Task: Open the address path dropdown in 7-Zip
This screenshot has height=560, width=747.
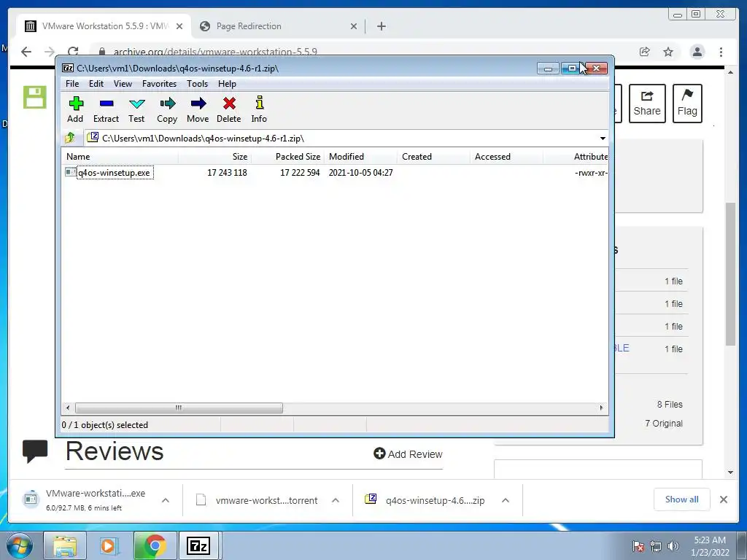Action: (x=603, y=139)
